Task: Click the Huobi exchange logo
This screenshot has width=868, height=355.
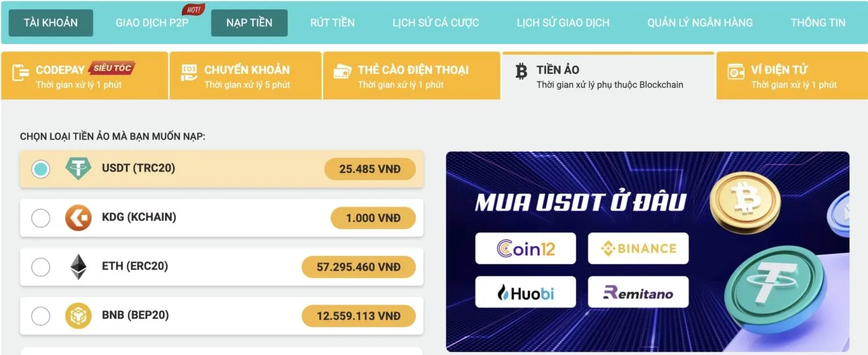Action: pyautogui.click(x=526, y=292)
